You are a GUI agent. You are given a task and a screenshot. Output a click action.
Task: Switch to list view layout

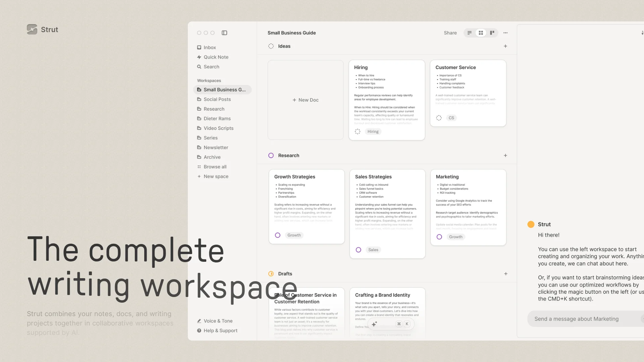pyautogui.click(x=470, y=33)
